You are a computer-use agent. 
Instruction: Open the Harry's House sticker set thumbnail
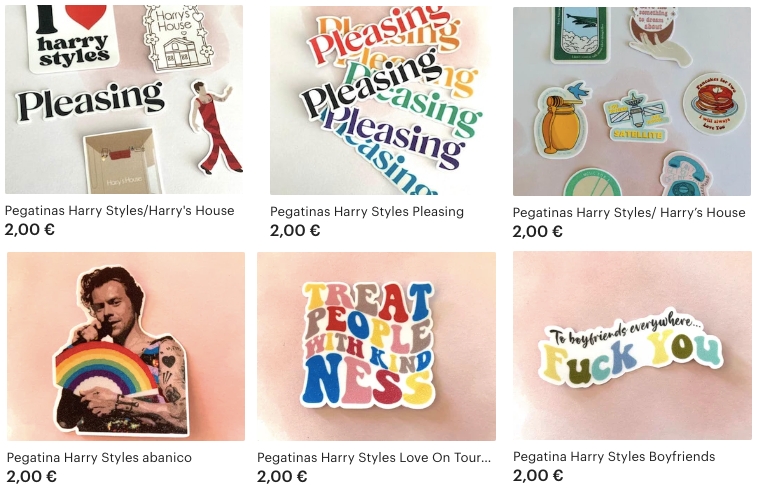[124, 99]
